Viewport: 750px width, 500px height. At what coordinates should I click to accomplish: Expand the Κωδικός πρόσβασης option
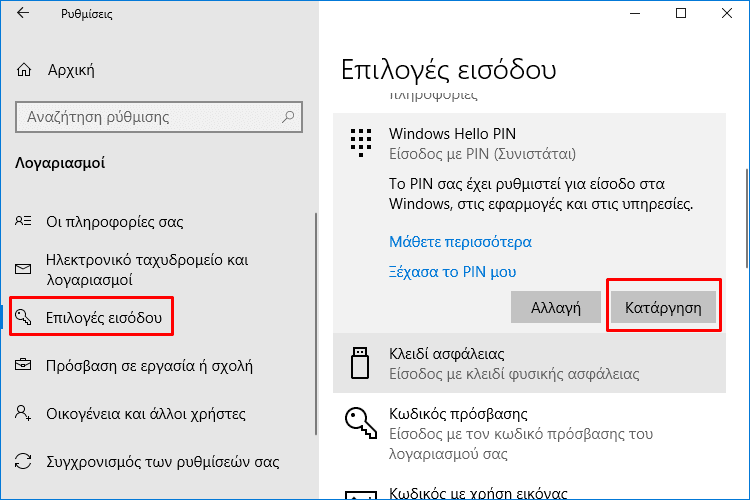coord(529,433)
